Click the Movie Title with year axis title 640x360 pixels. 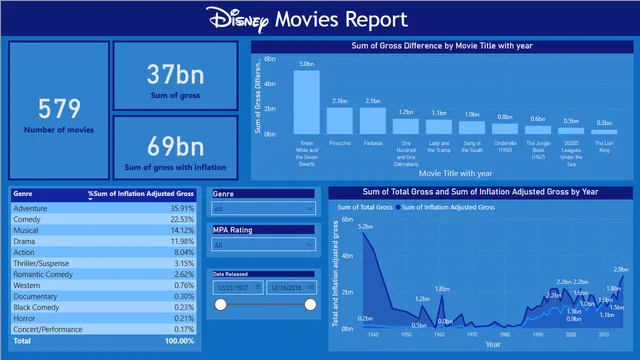click(455, 173)
